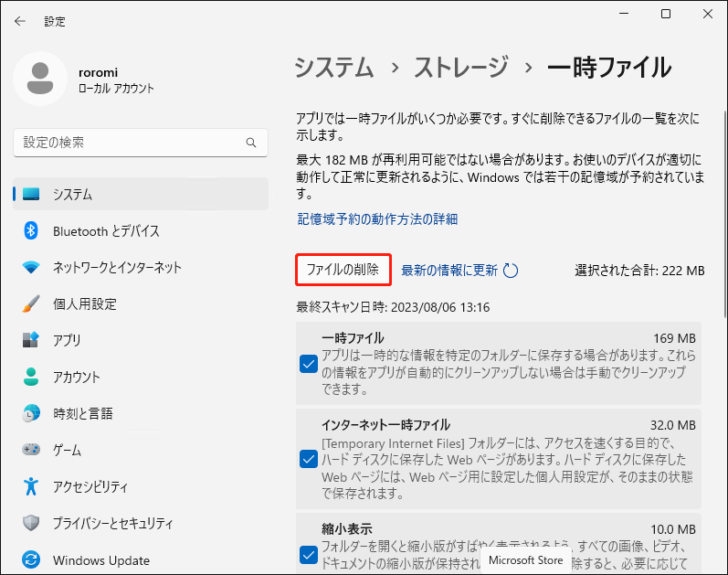Click the search magnifier icon

pos(250,143)
